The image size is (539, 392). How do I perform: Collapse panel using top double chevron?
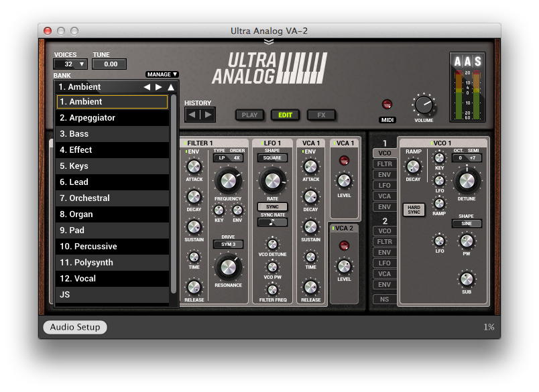coord(269,42)
